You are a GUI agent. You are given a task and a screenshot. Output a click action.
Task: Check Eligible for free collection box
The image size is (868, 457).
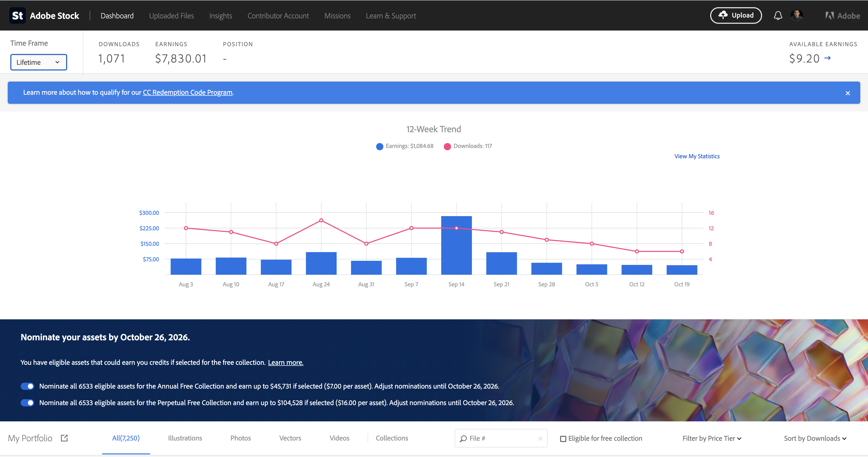coord(563,438)
